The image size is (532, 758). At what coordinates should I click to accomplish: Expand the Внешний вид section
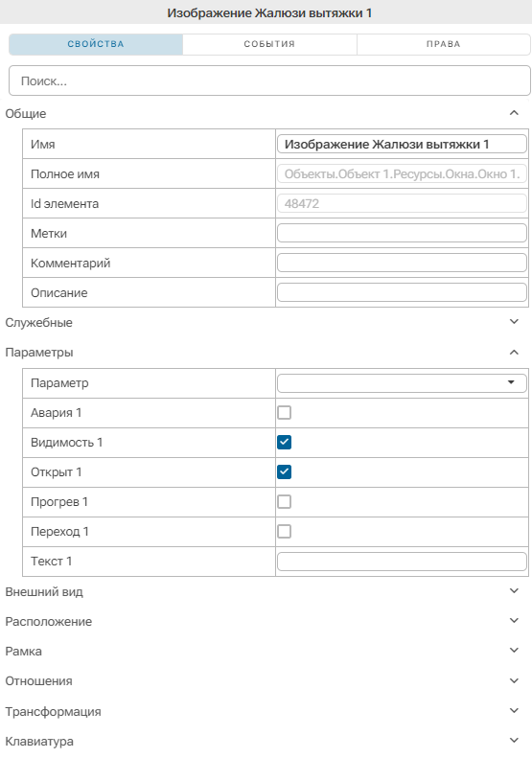tap(514, 591)
